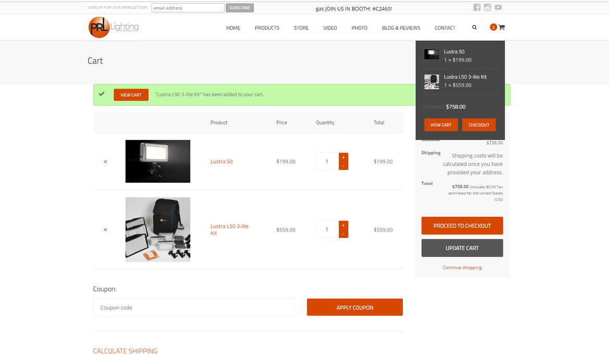The width and height of the screenshot is (609, 364).
Task: Increase Lustra L50 3-lite Kit quantity
Action: (344, 225)
